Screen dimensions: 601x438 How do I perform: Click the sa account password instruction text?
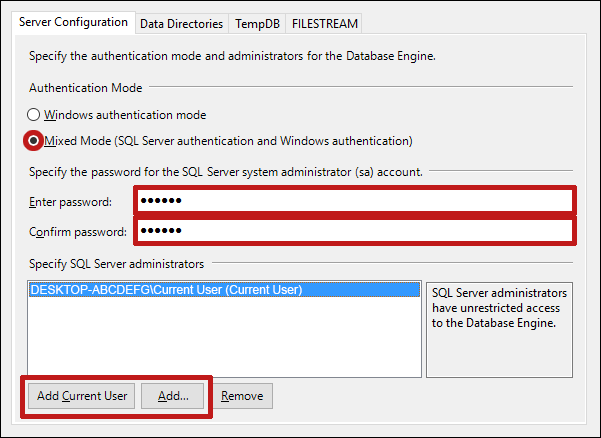point(226,172)
